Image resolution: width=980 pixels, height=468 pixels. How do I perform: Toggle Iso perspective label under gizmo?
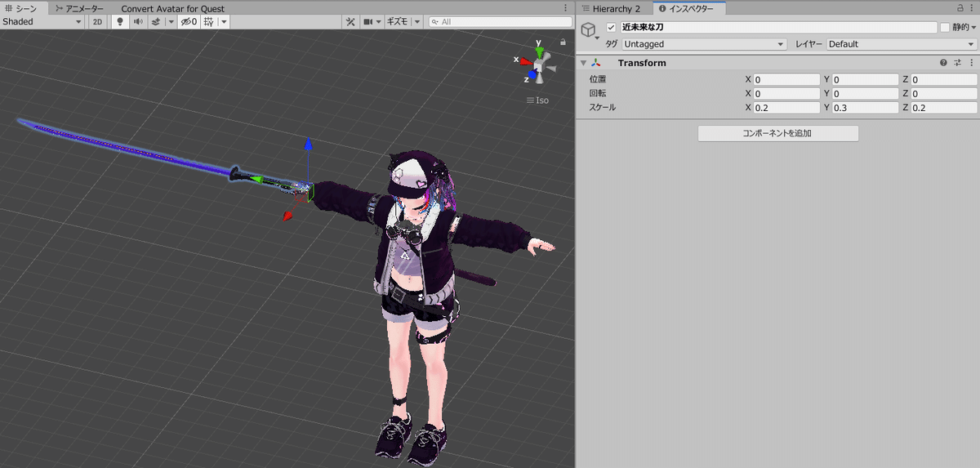tap(539, 100)
